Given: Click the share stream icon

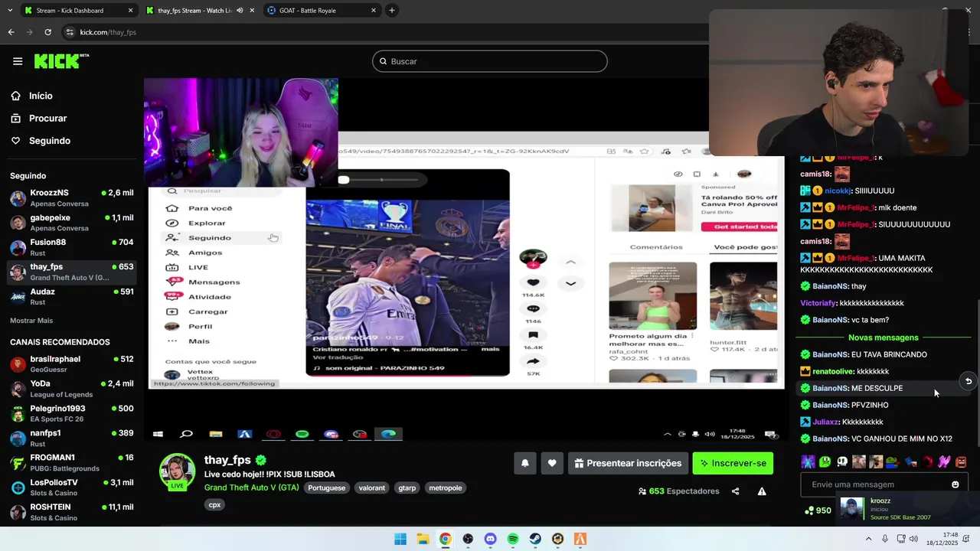Looking at the screenshot, I should click(735, 491).
